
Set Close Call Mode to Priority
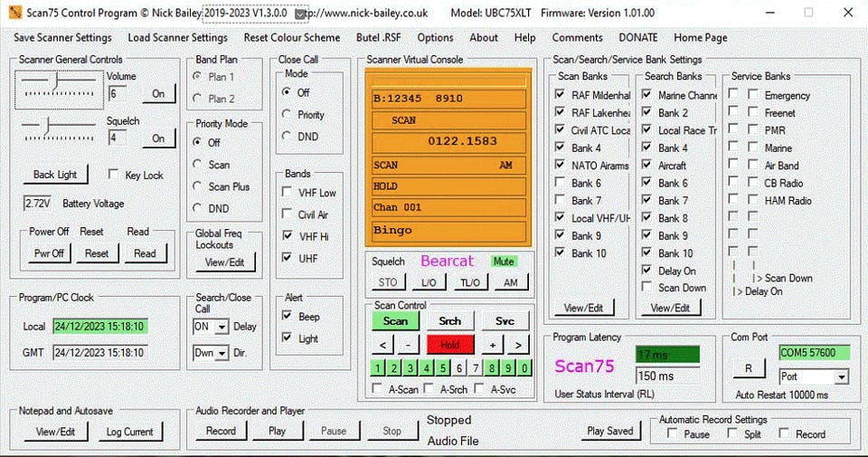[287, 114]
